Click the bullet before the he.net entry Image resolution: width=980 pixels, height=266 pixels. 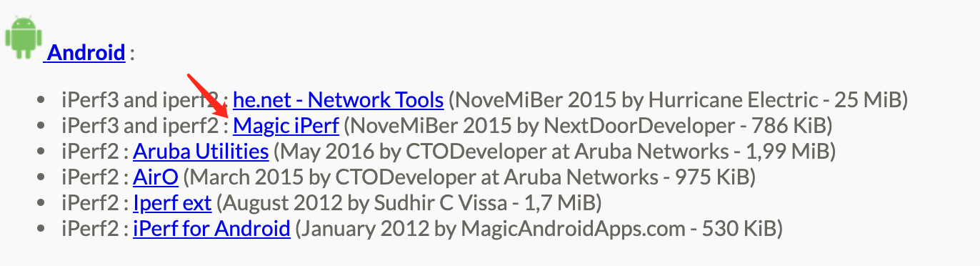tap(43, 101)
